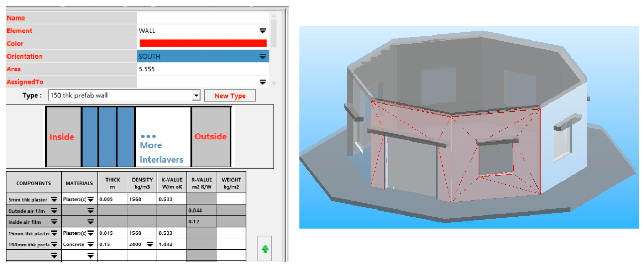Click More Interlayers in the wall diagram
The height and width of the screenshot is (266, 644).
pyautogui.click(x=162, y=149)
